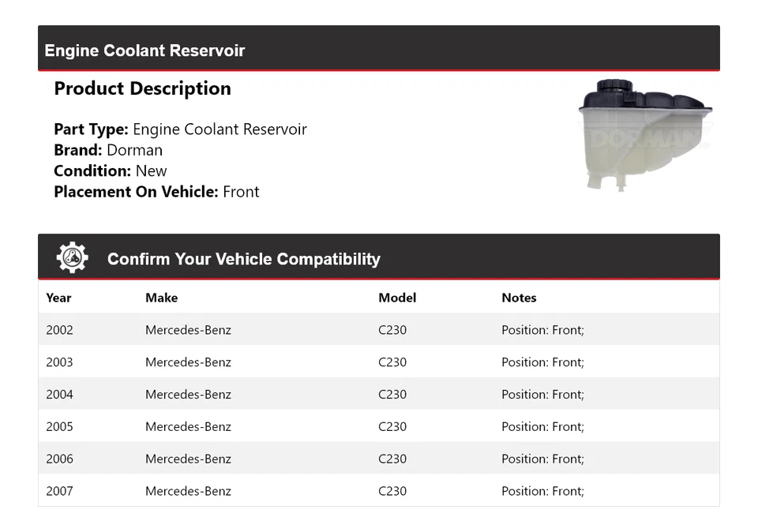Select Mercedes-Benz in the 2004 row
758x532 pixels.
click(x=188, y=395)
